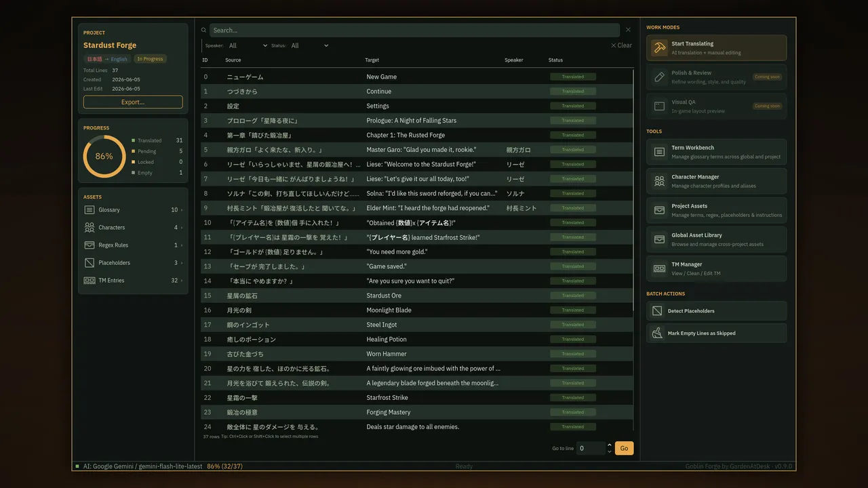Click the Regex Rules asset icon
The width and height of the screenshot is (868, 488).
point(90,245)
